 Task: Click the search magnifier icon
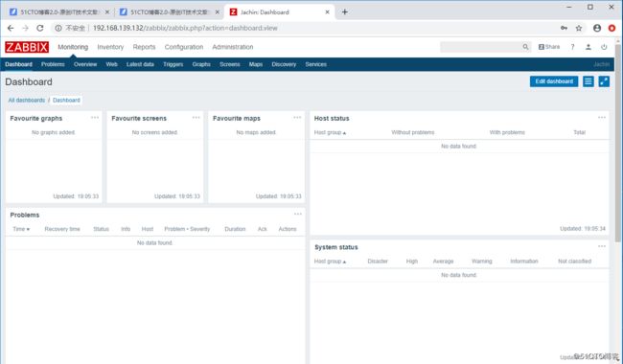click(x=525, y=47)
